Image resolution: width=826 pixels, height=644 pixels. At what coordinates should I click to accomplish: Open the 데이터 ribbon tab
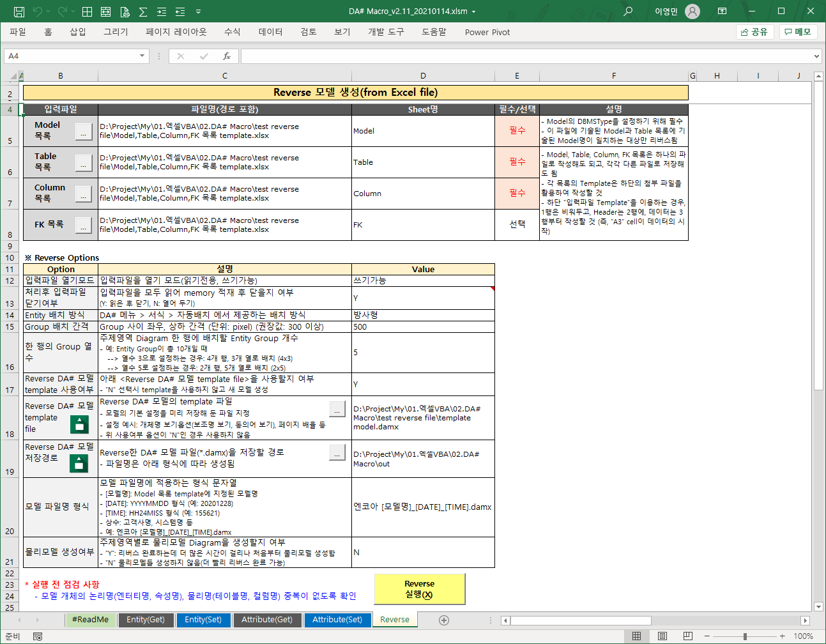click(271, 32)
